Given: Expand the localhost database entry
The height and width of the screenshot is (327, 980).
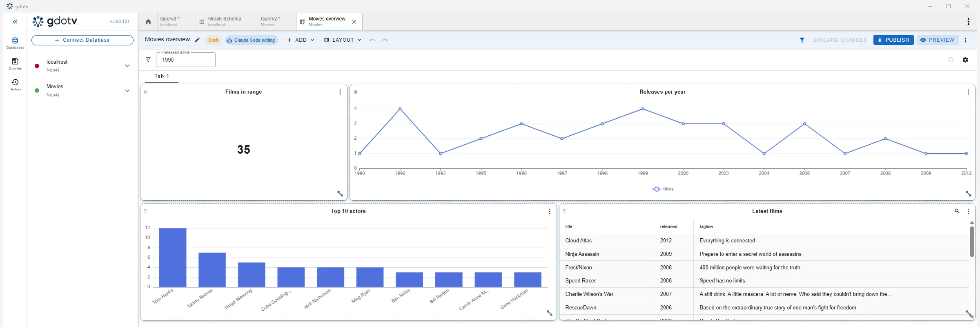Looking at the screenshot, I should point(127,66).
